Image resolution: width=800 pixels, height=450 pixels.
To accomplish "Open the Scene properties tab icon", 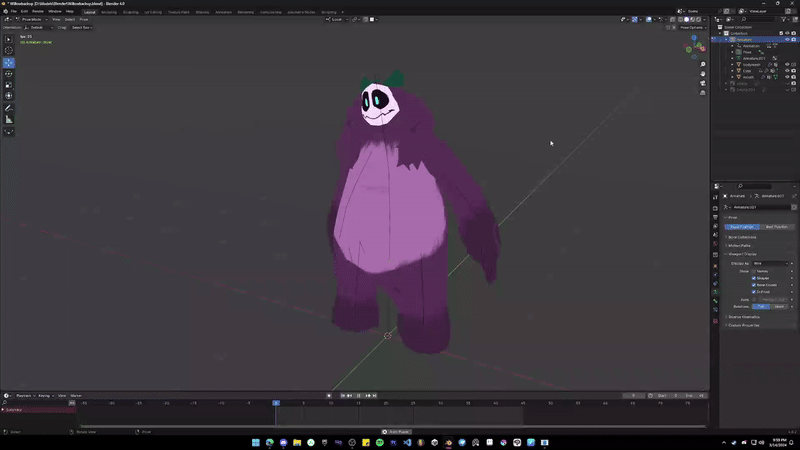I will click(x=715, y=235).
